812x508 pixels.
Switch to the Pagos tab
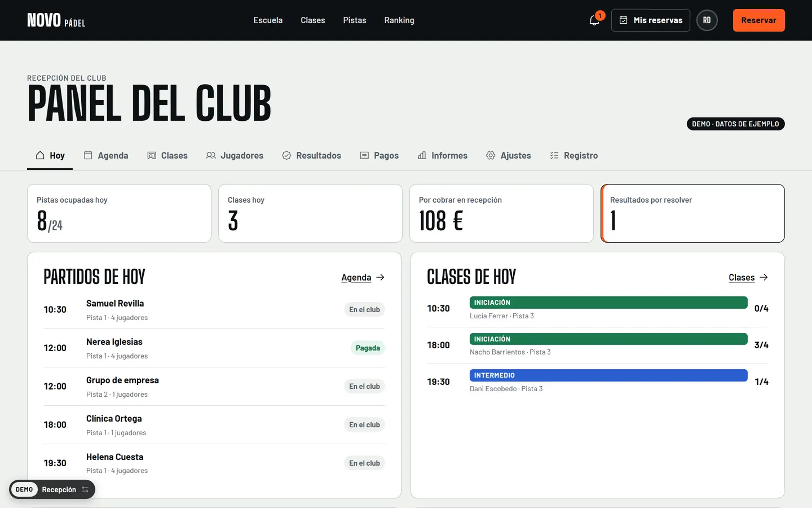[379, 155]
